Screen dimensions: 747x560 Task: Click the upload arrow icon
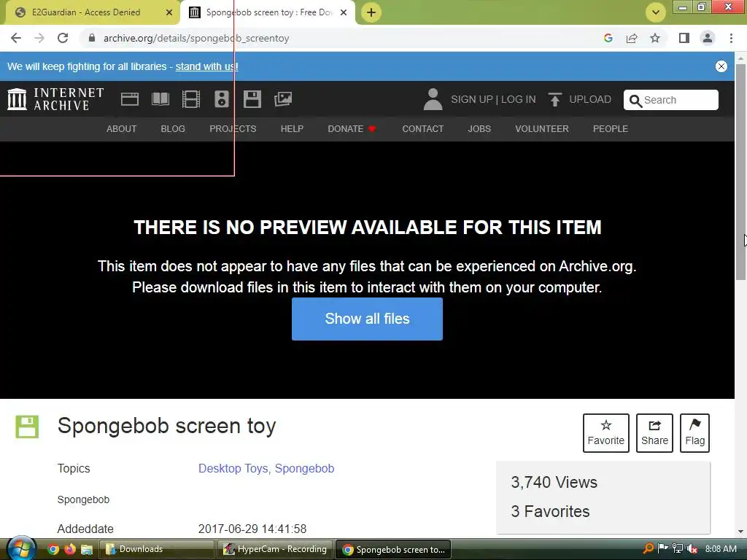point(554,99)
